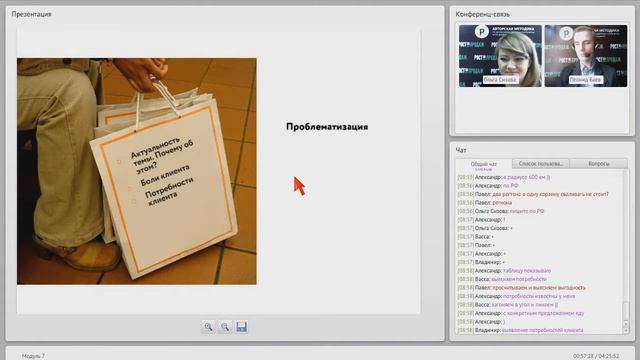Click 'с конкретным предложением еду' message
Image resolution: width=640 pixels, height=360 pixels.
point(521,313)
